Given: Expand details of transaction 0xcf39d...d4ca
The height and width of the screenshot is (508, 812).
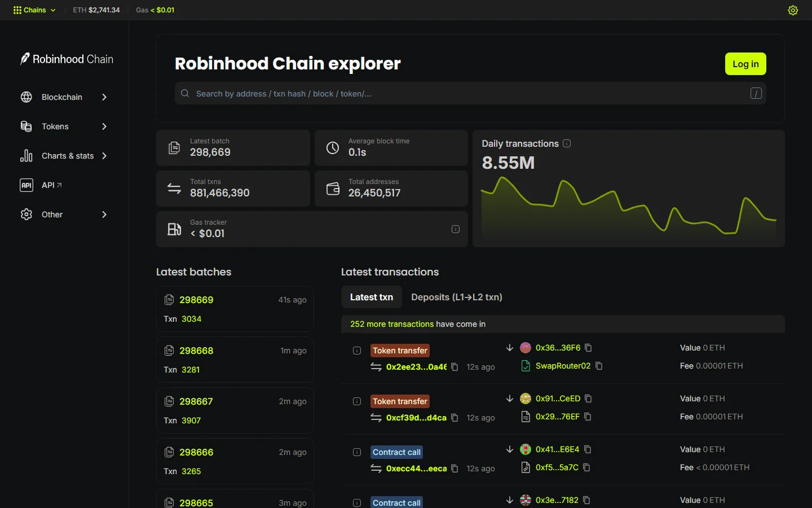Looking at the screenshot, I should tap(357, 401).
